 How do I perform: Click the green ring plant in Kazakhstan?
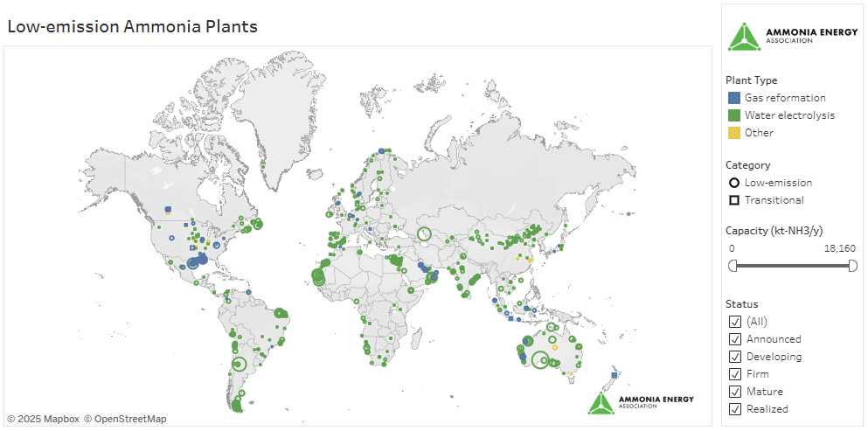coord(425,233)
